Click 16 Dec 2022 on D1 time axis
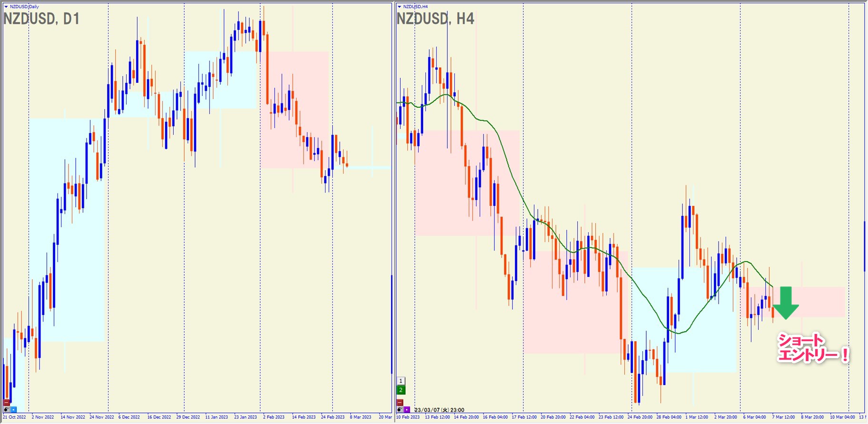The width and height of the screenshot is (868, 424). (159, 417)
